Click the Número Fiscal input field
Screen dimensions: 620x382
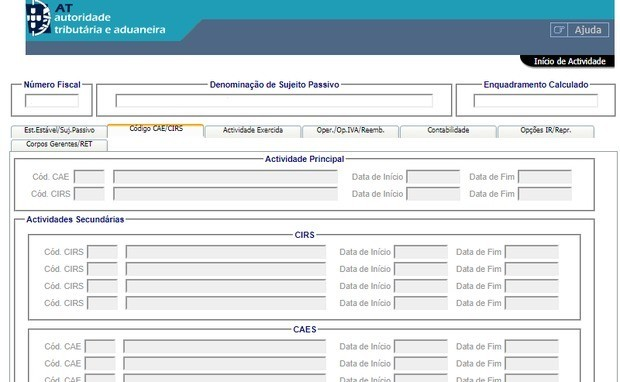(52, 101)
